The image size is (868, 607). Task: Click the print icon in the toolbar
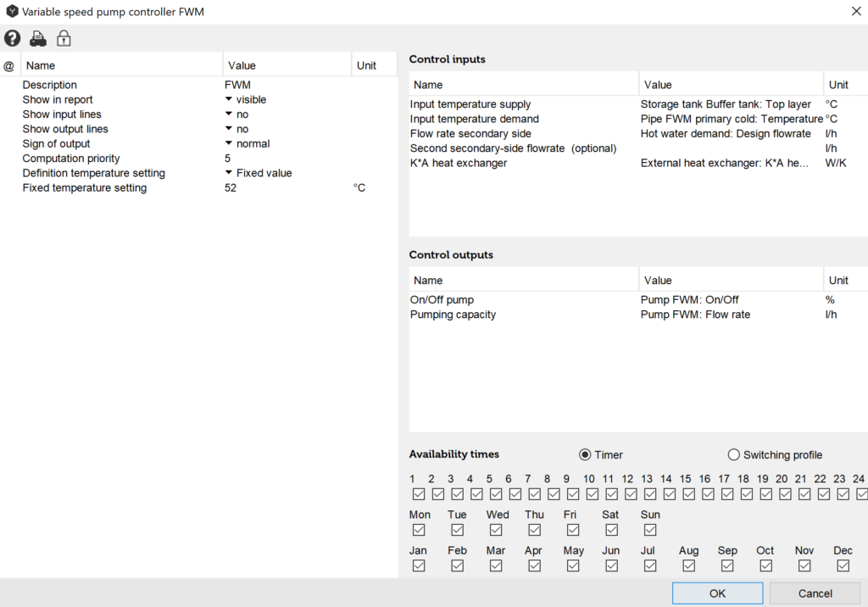coord(38,38)
